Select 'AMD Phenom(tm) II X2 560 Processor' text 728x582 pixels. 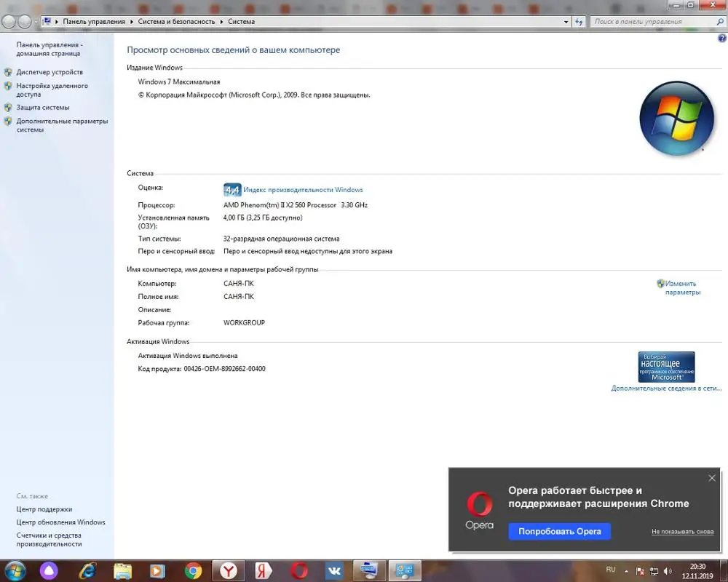coord(280,205)
